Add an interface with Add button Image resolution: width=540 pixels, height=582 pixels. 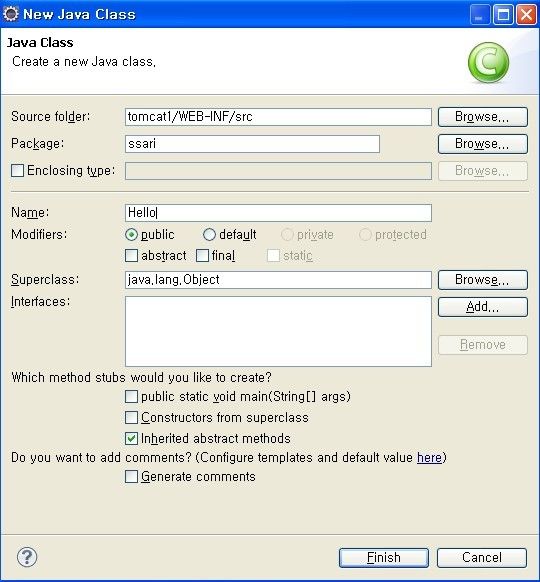(x=482, y=307)
